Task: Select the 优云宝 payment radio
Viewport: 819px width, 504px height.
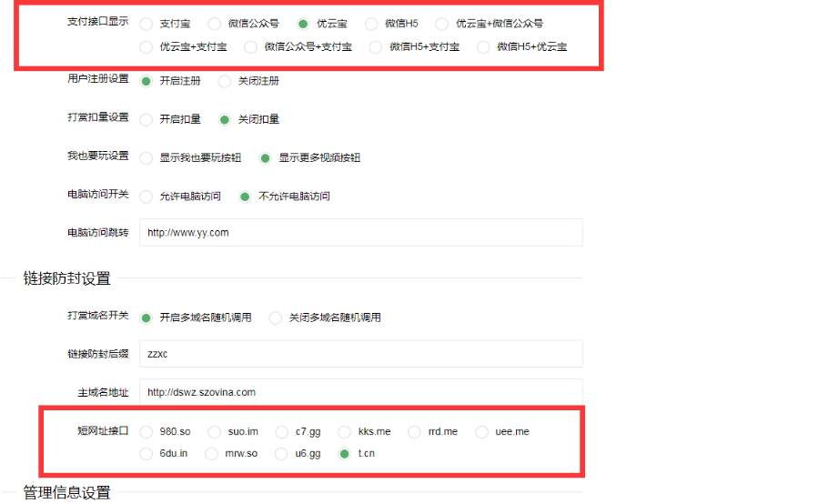Action: 303,24
